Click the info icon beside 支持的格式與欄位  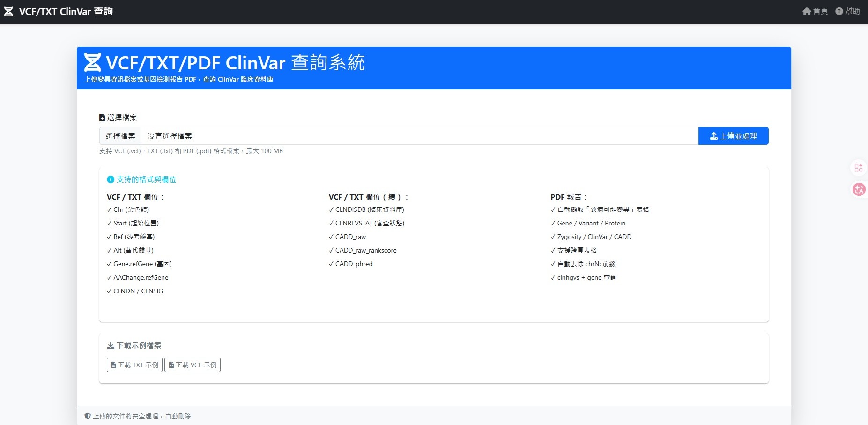(x=111, y=179)
